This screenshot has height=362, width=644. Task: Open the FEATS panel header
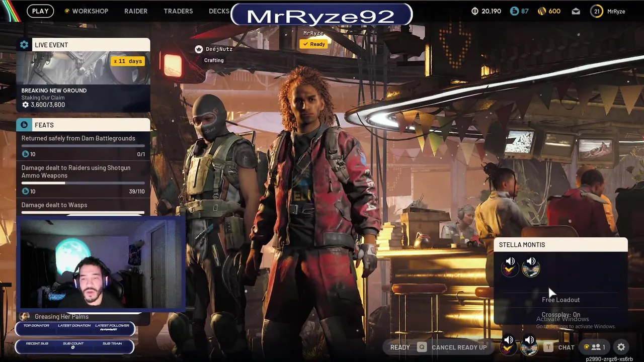tap(83, 125)
